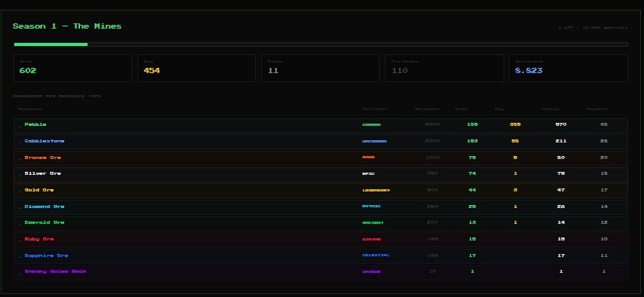Viewport: 644px width, 297px height.
Task: Click the Diamond Ore Houders value 14
Action: coord(604,207)
